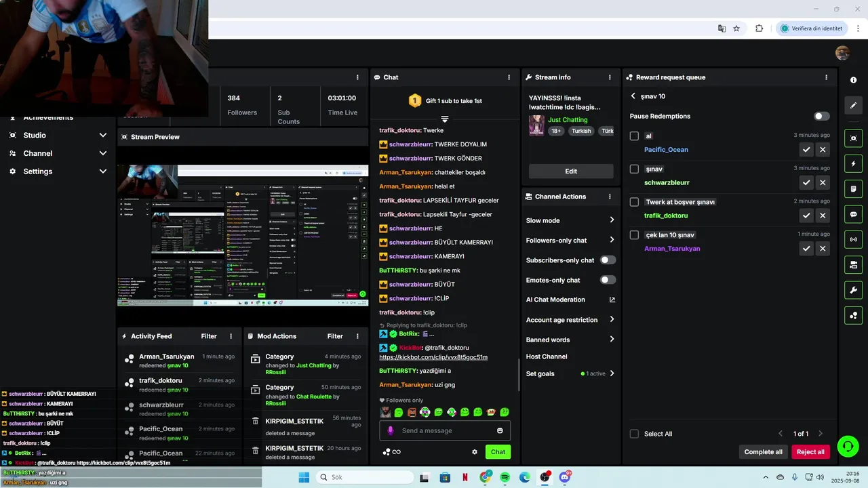Image resolution: width=868 pixels, height=488 pixels.
Task: Toggle the lightning bolt activity widget icon
Action: 853,163
